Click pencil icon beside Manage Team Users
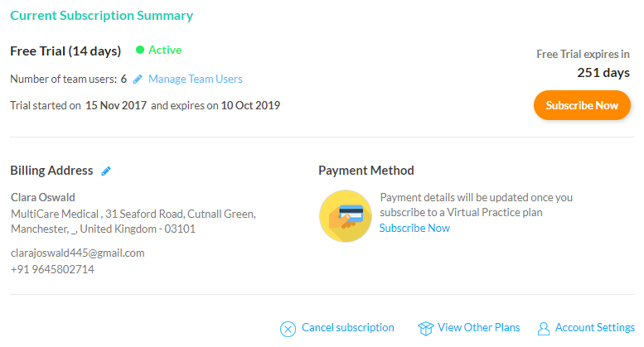The height and width of the screenshot is (347, 644). (138, 80)
